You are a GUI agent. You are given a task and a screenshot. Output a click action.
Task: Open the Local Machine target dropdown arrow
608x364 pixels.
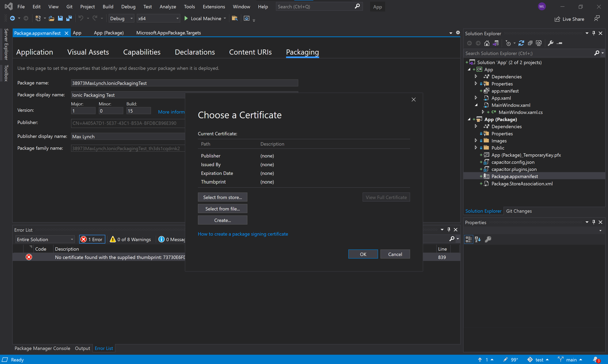pos(225,18)
